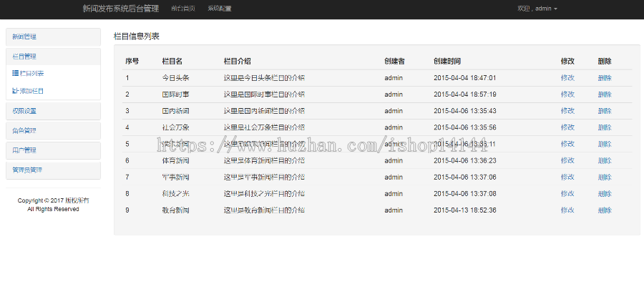Viewport: 644px width, 287px height.
Task: Click 修改 for the 教育新闻 row
Action: (x=567, y=210)
